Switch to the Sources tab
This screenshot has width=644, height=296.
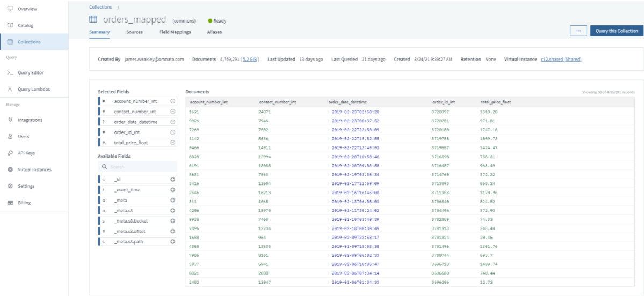(134, 32)
